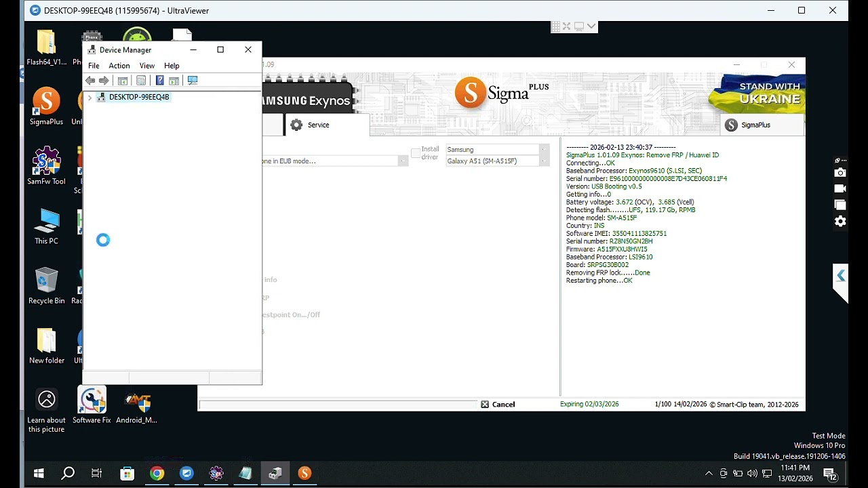This screenshot has height=488, width=868.
Task: Expand the UltraViewer side arrow panel
Action: pos(841,276)
